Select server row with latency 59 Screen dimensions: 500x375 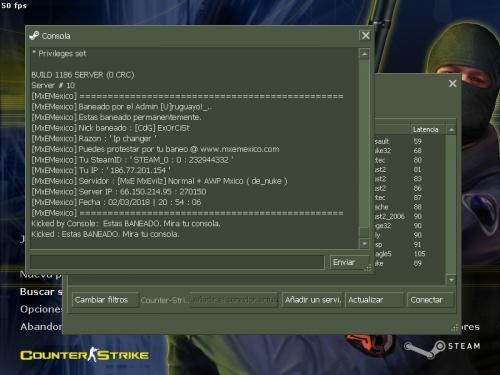coord(410,141)
